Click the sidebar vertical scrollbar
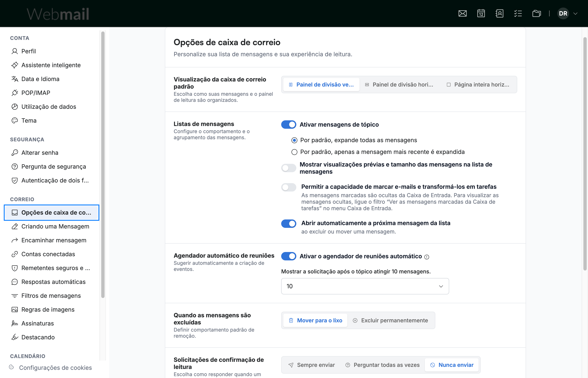This screenshot has width=588, height=378. pos(103,164)
